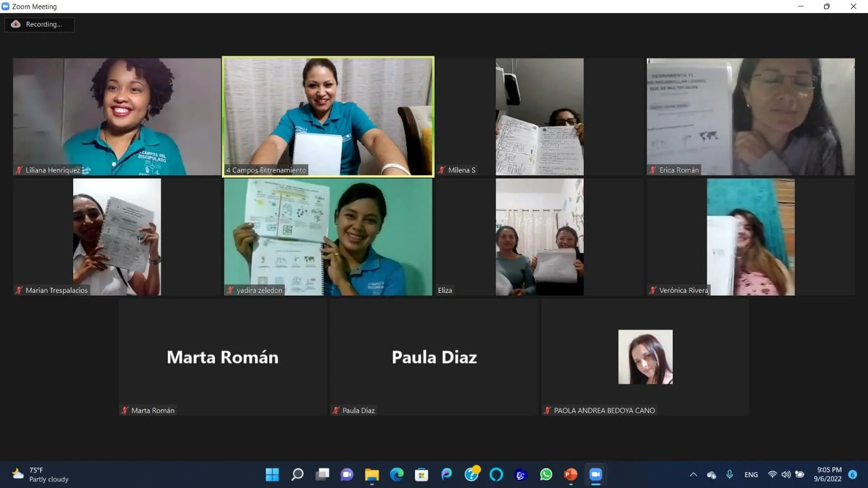
Task: Launch File Explorer from the taskbar
Action: coord(372,474)
